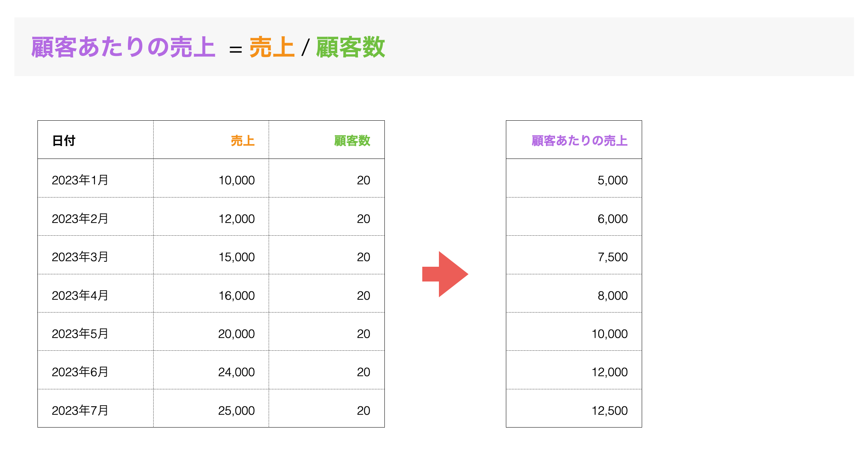The width and height of the screenshot is (868, 451).
Task: Click the purple 顧客あたりの売上 title text
Action: click(x=123, y=47)
